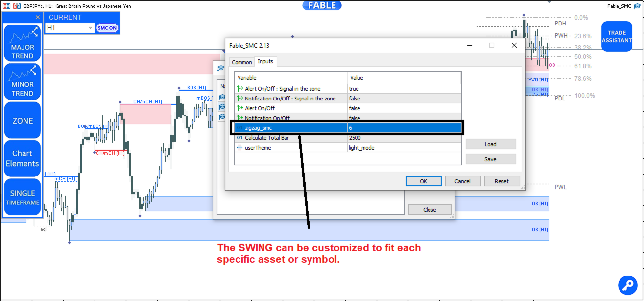
Task: Click the Cancel button
Action: pyautogui.click(x=462, y=181)
